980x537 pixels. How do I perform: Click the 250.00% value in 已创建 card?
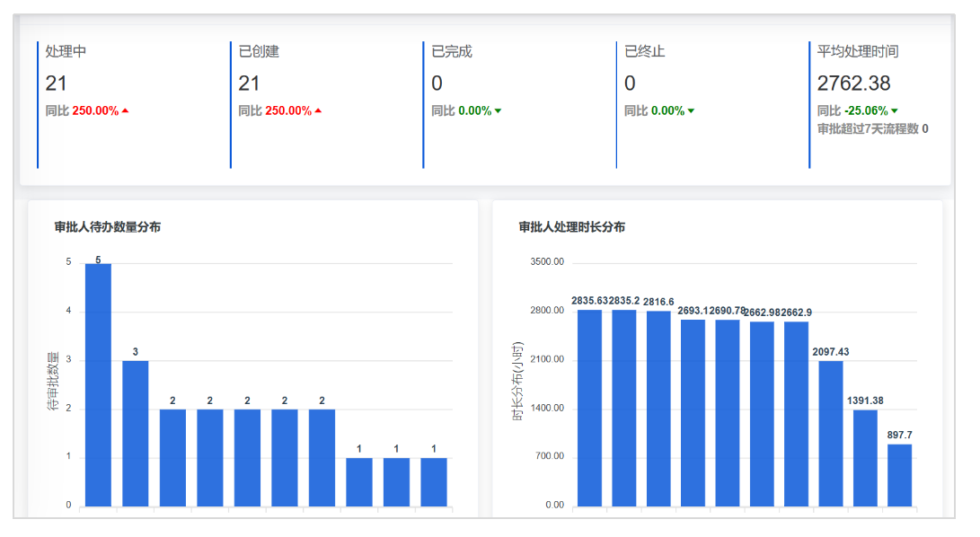[x=288, y=110]
